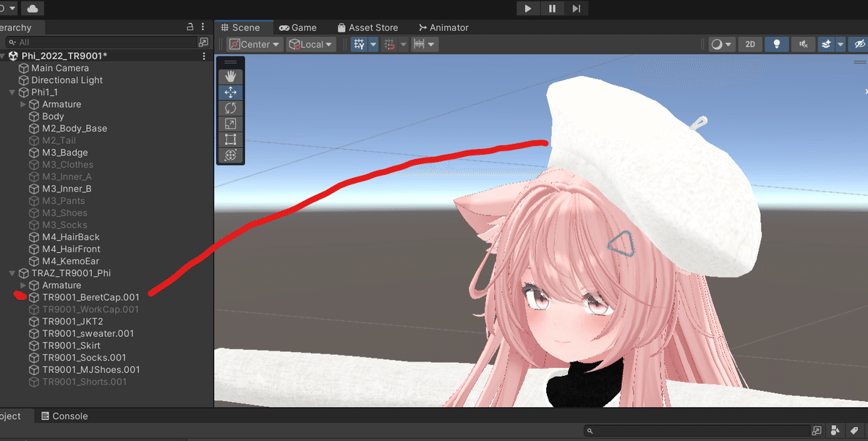Click the Step frame button
Image resolution: width=868 pixels, height=441 pixels.
pos(576,8)
